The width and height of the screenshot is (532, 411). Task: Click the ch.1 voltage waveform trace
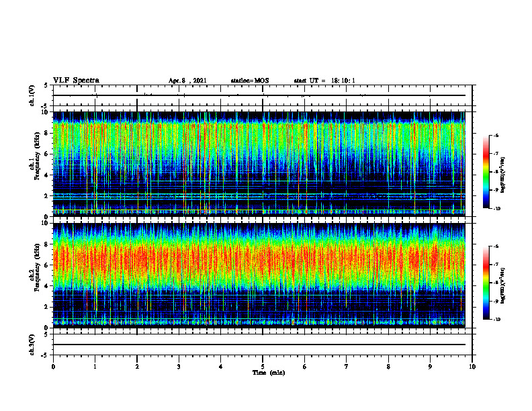coord(259,95)
